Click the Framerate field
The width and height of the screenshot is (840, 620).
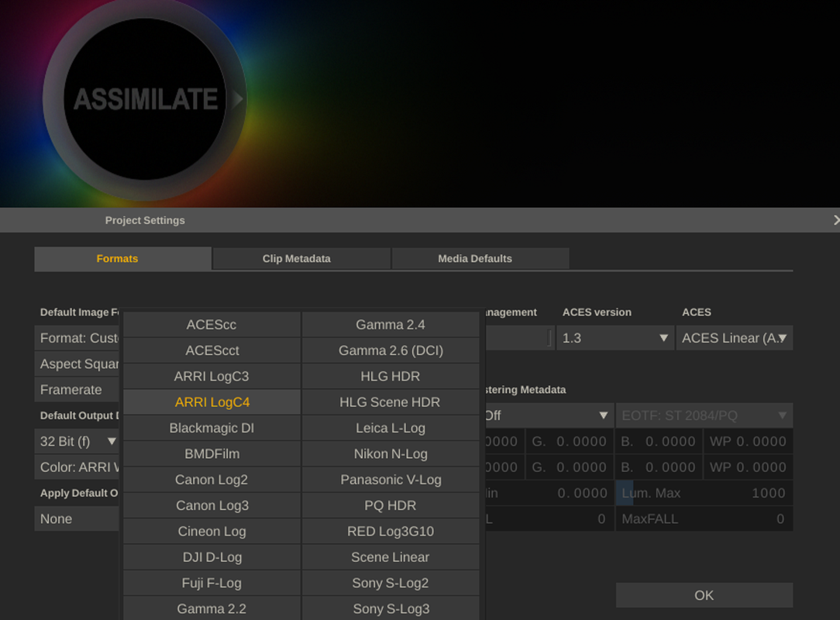(77, 390)
